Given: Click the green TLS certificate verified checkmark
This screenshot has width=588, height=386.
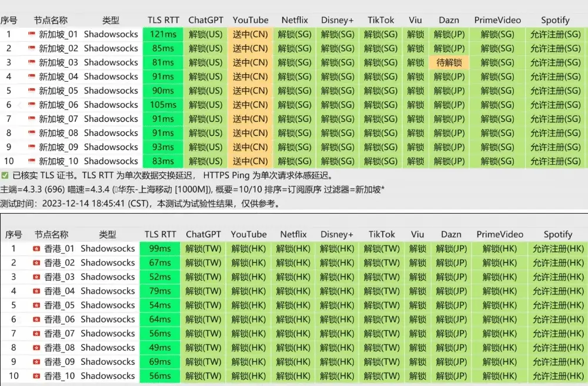Looking at the screenshot, I should click(x=5, y=175).
